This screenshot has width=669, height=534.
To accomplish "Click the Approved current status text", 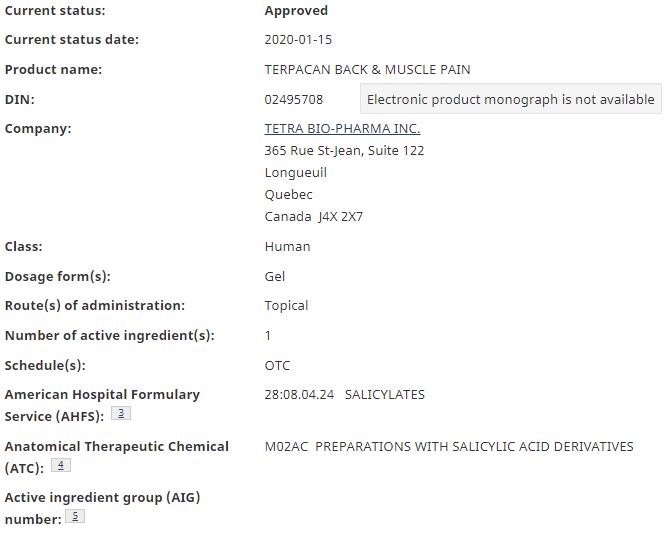I will click(296, 11).
